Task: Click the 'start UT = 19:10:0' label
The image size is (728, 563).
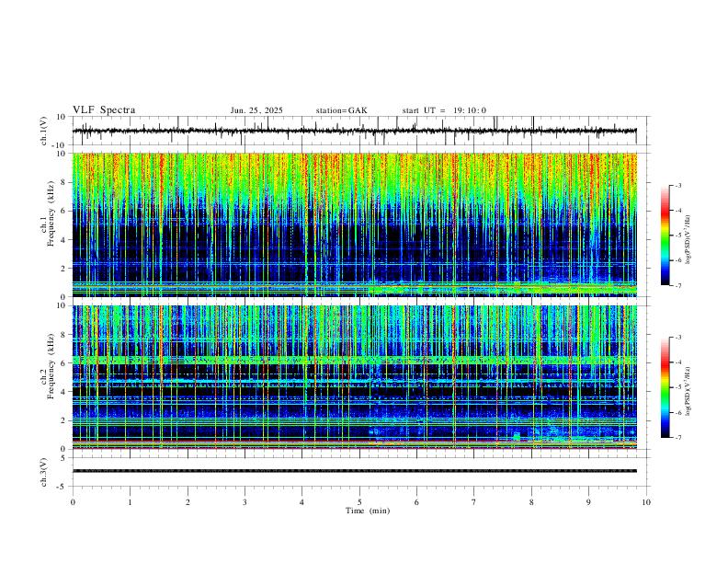Action: click(x=444, y=110)
